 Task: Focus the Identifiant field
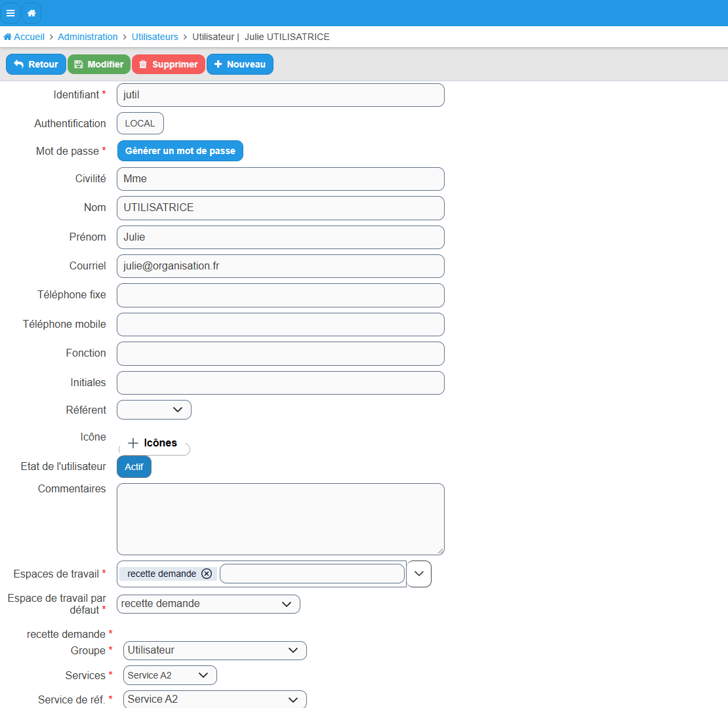pos(281,95)
